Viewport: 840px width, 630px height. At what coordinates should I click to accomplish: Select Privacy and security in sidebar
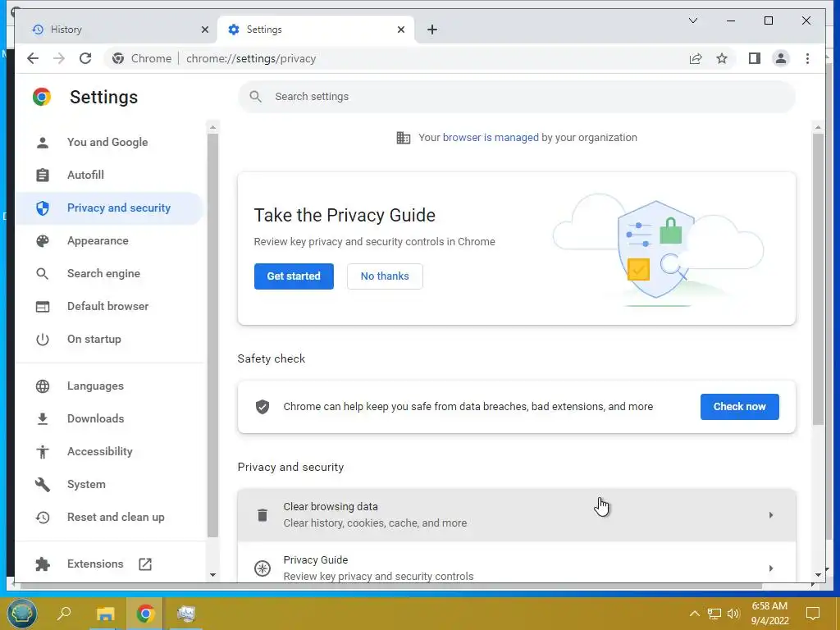click(110, 208)
